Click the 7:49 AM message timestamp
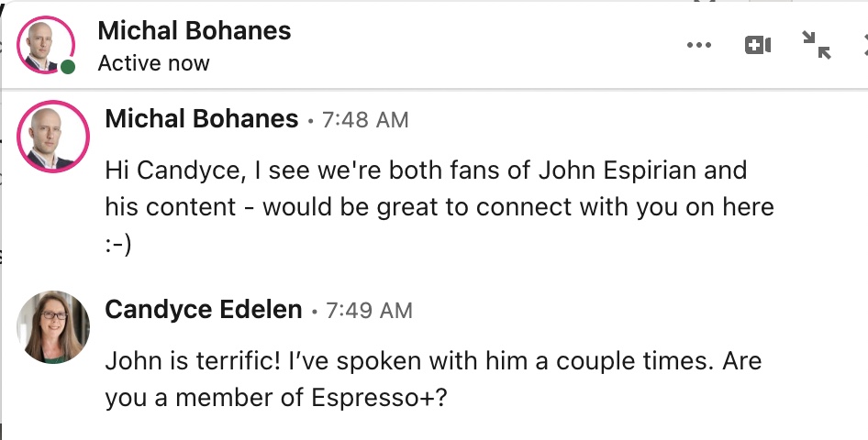868x440 pixels. 369,311
